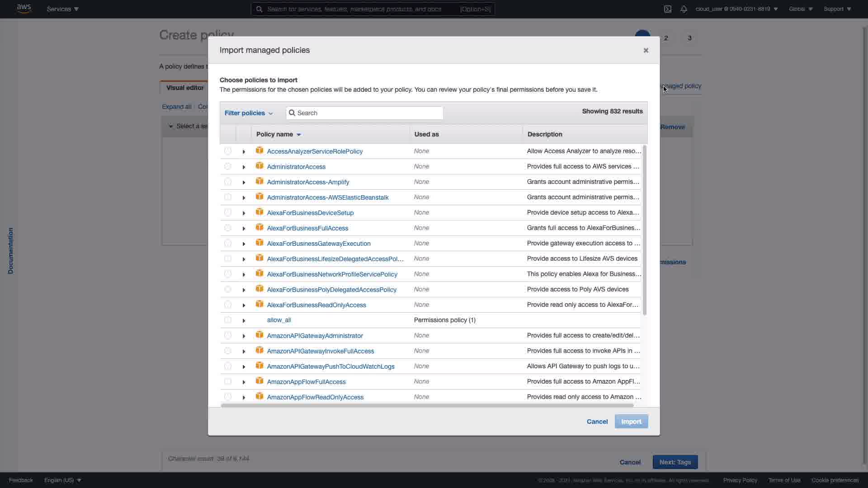
Task: Close the Import managed policies dialog
Action: pyautogui.click(x=646, y=50)
